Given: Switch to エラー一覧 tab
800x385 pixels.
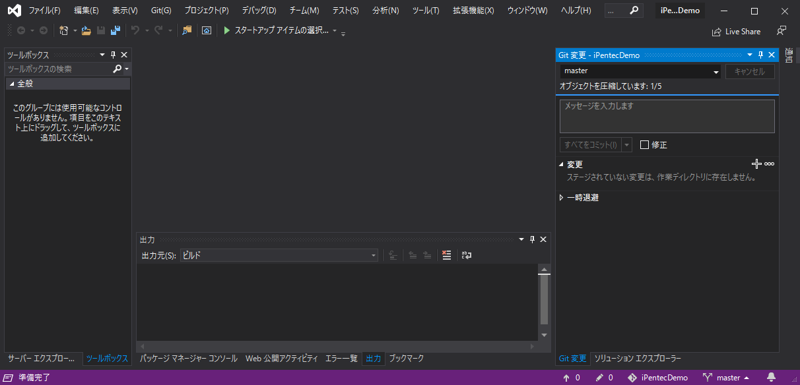Looking at the screenshot, I should coord(341,358).
